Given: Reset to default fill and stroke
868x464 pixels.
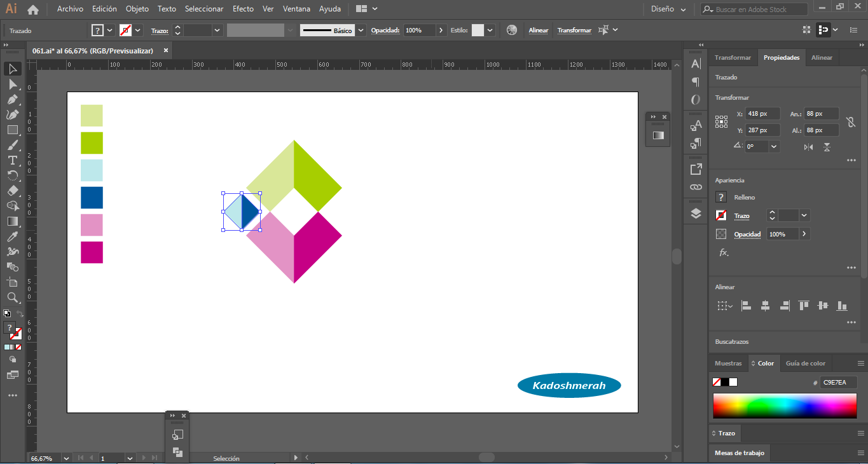Looking at the screenshot, I should (6, 313).
